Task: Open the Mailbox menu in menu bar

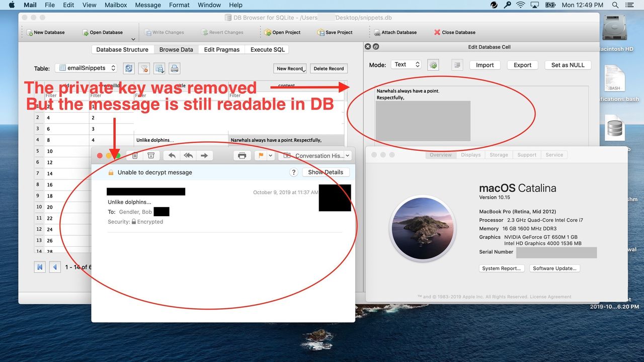Action: click(115, 5)
